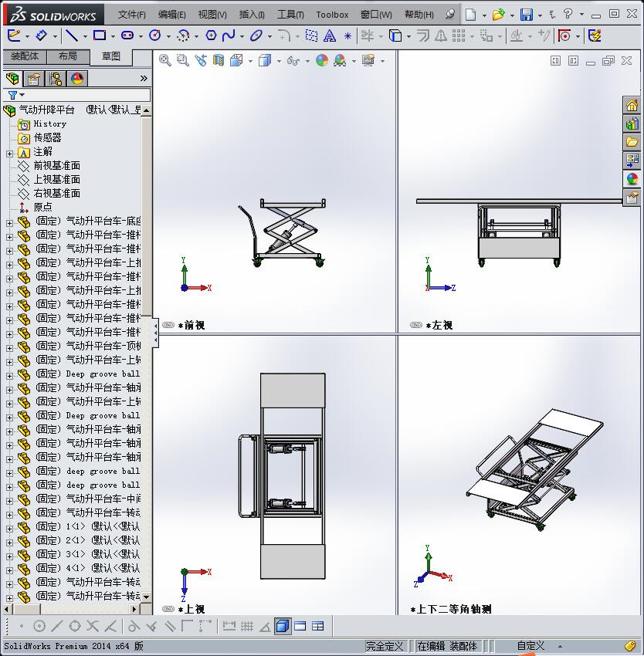Image resolution: width=644 pixels, height=656 pixels.
Task: Open the 工具(T) menu
Action: coord(290,15)
